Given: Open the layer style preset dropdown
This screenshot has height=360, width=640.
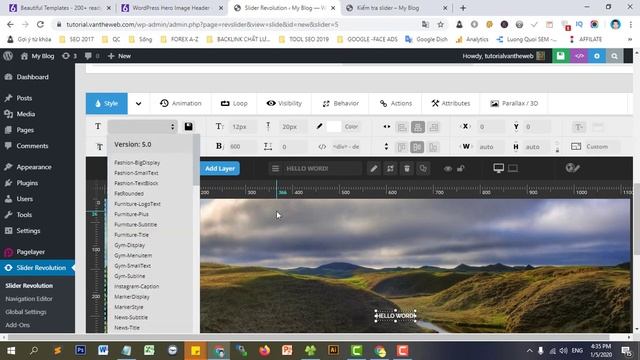Looking at the screenshot, I should 142,127.
